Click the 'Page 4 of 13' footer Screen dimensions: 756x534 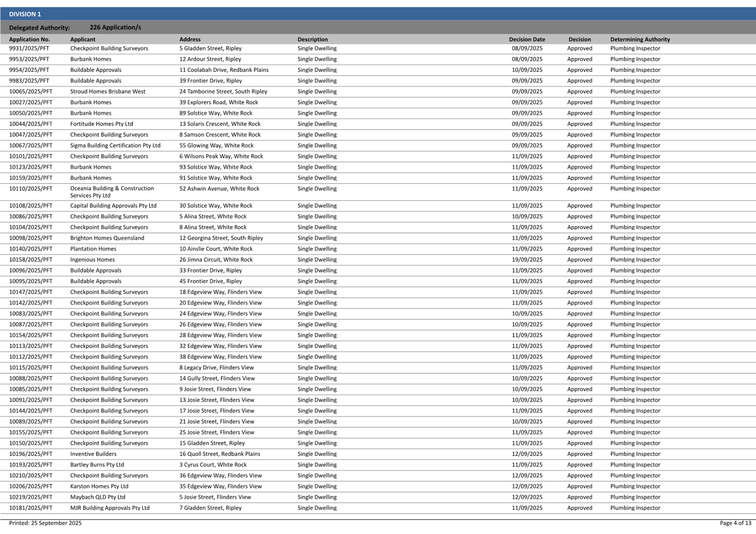coord(736,523)
